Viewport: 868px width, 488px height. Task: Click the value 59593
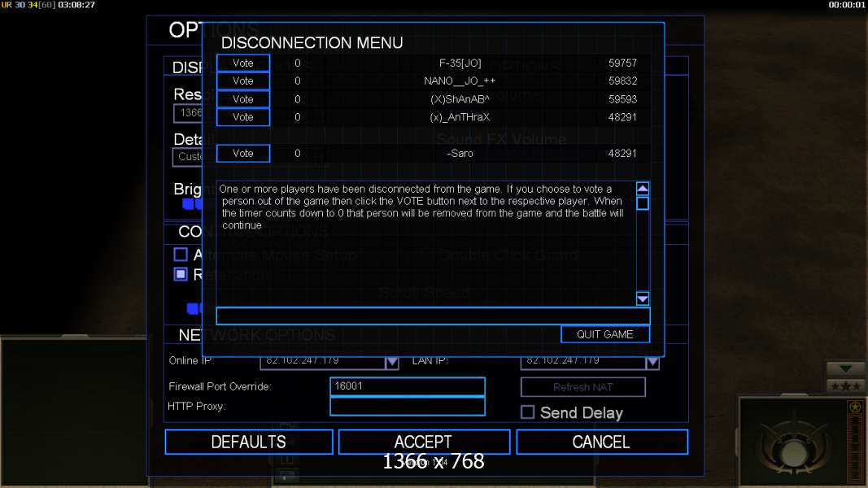[623, 99]
